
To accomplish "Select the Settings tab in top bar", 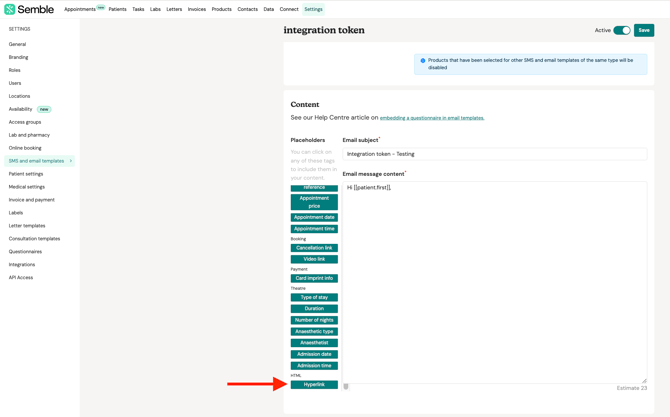I will pyautogui.click(x=313, y=9).
